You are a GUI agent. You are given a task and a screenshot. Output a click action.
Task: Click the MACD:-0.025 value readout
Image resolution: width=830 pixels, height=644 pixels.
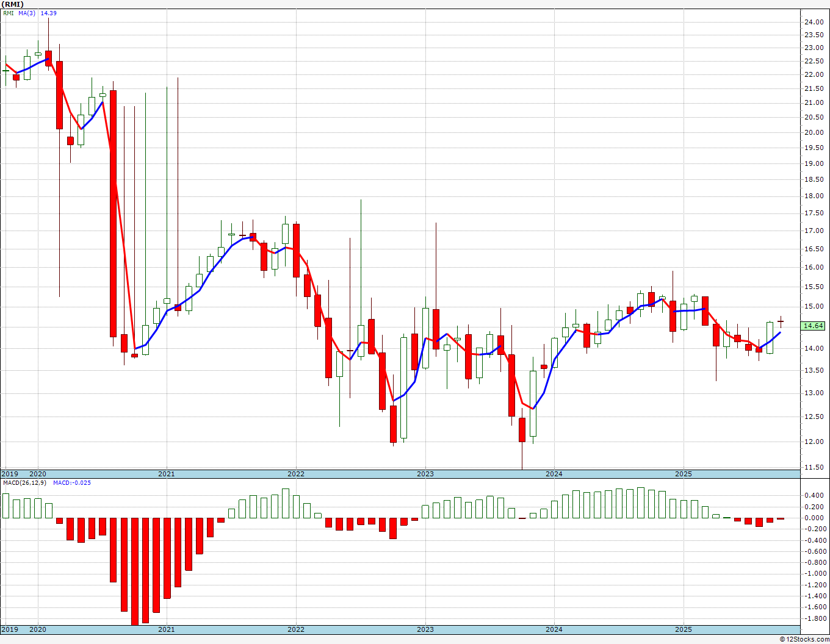click(72, 483)
